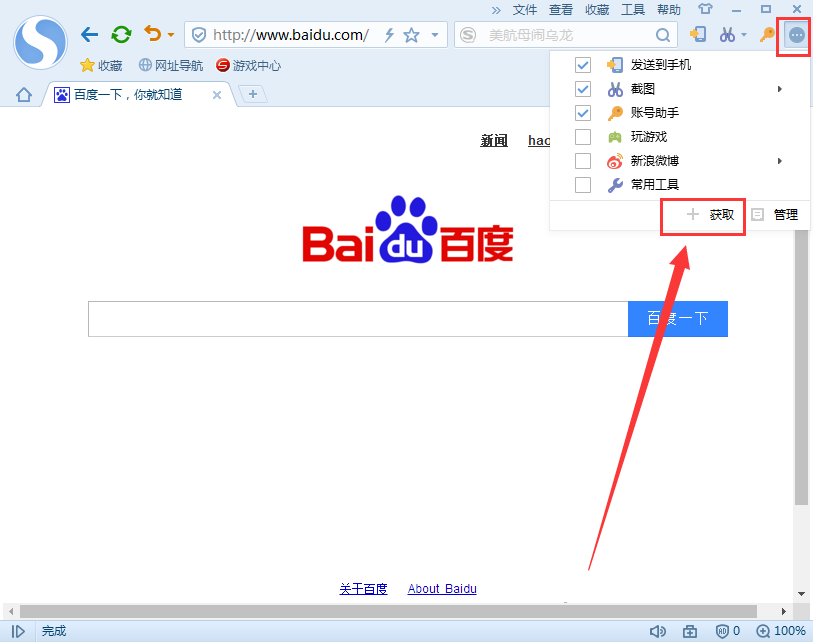Open the 查看 menu
Viewport: 813px width, 642px height.
[x=561, y=10]
